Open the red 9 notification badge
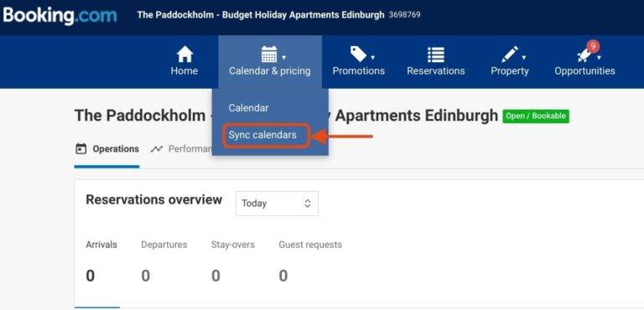The width and height of the screenshot is (644, 310). (593, 46)
